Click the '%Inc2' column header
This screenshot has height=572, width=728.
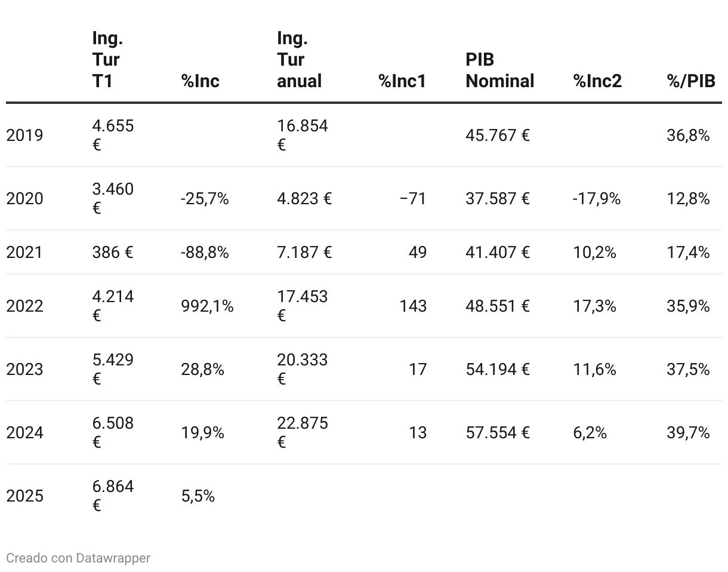point(597,81)
